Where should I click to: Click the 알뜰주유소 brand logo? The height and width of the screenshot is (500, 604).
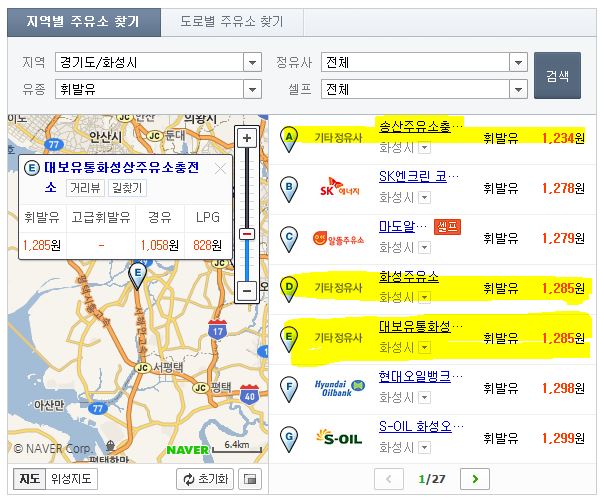(338, 239)
